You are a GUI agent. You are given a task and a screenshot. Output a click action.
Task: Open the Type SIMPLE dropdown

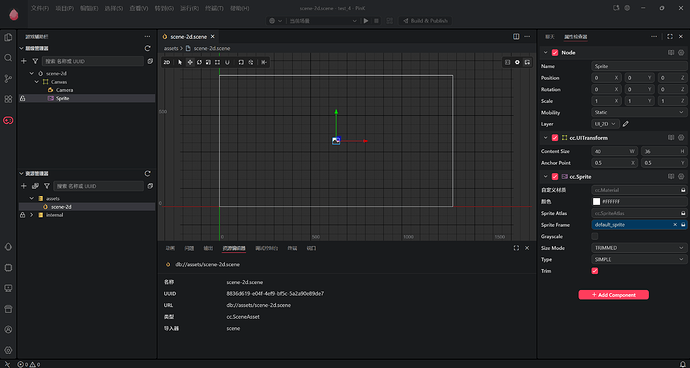pyautogui.click(x=639, y=259)
